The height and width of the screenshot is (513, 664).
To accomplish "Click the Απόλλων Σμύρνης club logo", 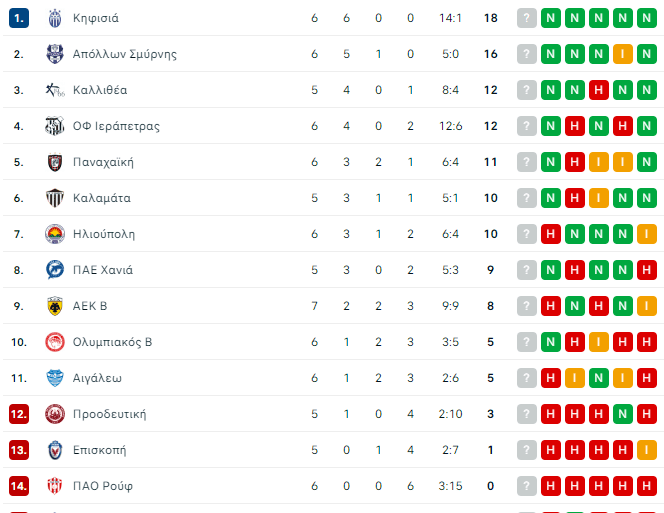I will tap(55, 54).
